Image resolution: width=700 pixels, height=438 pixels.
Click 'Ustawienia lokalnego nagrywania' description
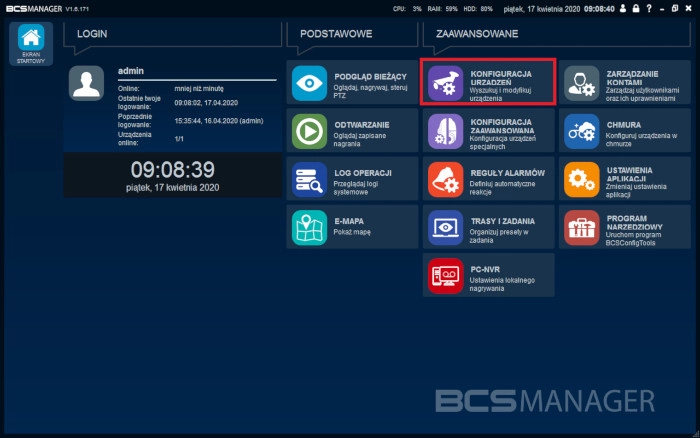502,284
